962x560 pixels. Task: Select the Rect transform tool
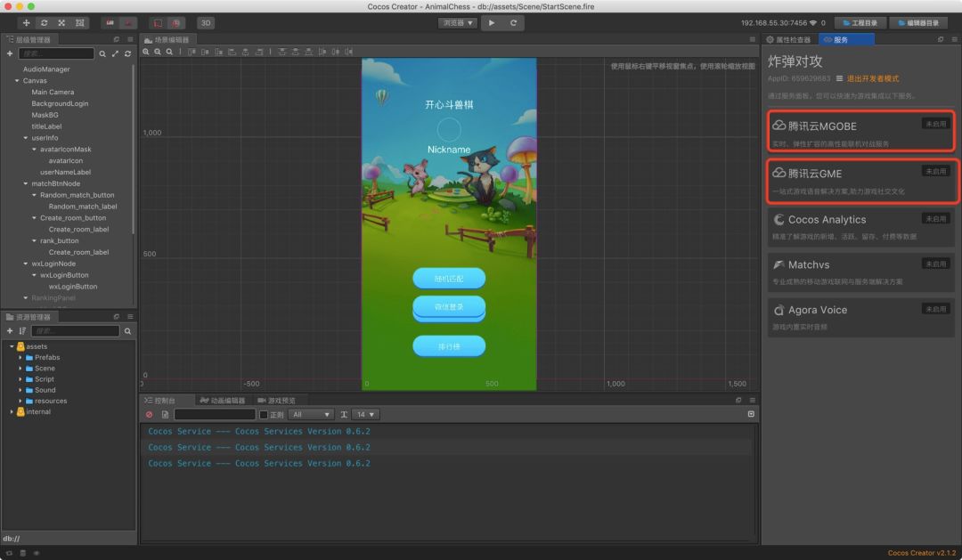(x=80, y=22)
